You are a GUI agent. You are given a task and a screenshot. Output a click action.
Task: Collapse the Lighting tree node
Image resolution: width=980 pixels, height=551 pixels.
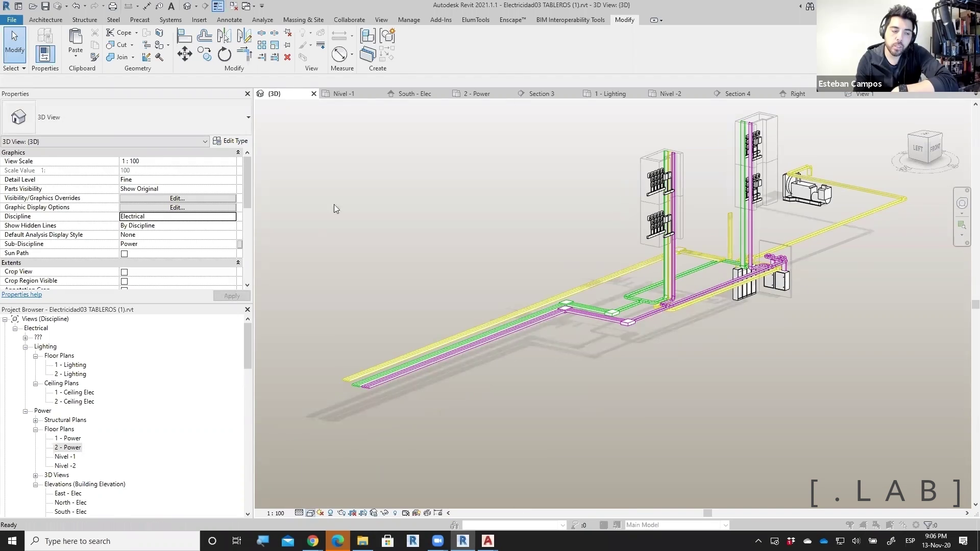26,347
